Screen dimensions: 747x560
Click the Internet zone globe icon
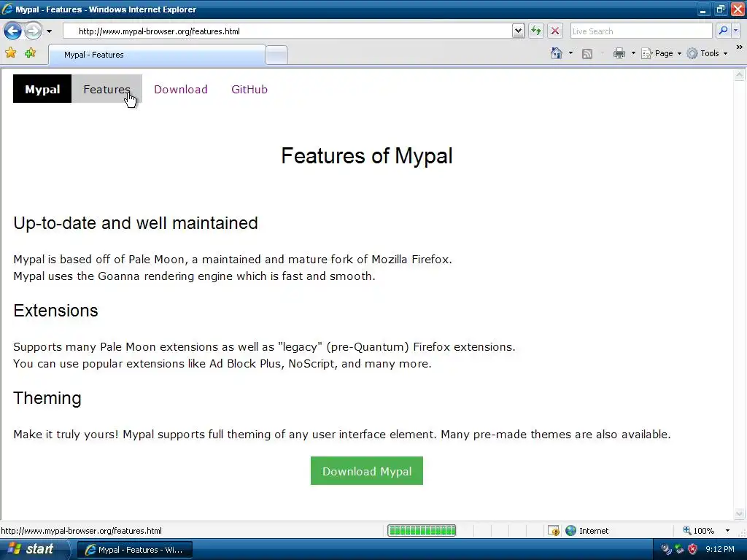click(x=570, y=531)
